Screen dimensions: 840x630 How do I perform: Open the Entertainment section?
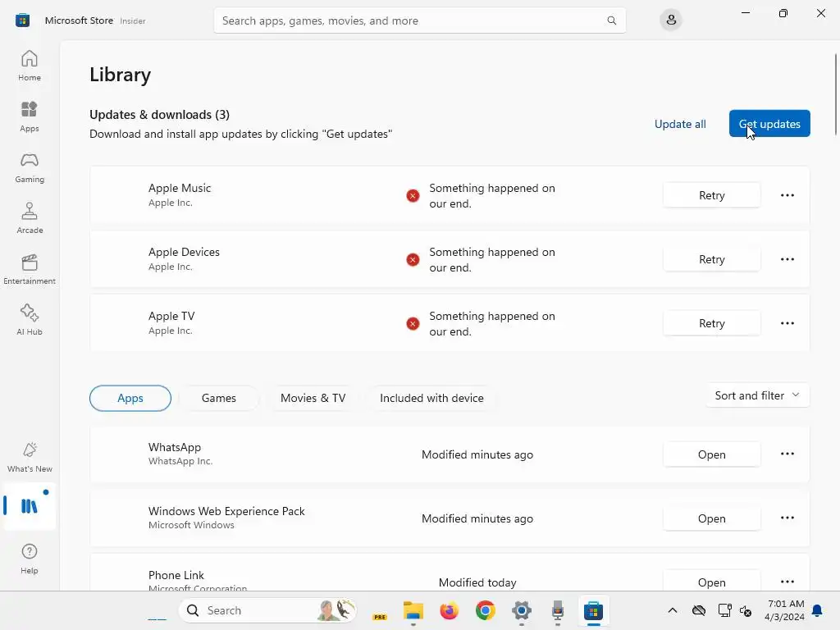click(30, 269)
